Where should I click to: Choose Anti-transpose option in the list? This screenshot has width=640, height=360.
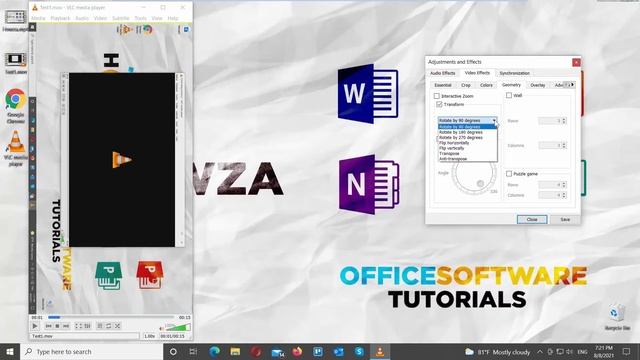tap(468, 158)
